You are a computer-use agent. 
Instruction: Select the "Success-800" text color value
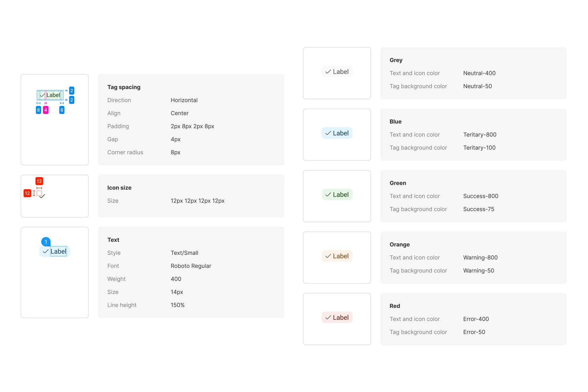tap(480, 196)
